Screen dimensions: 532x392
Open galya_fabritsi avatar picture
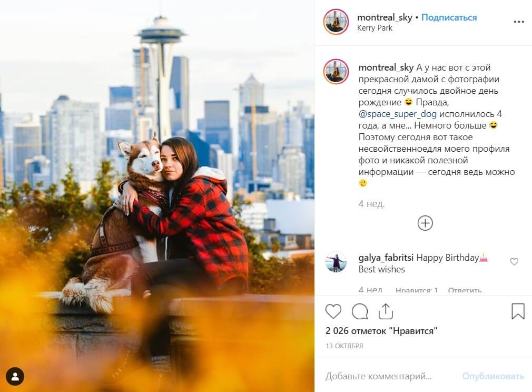point(336,262)
